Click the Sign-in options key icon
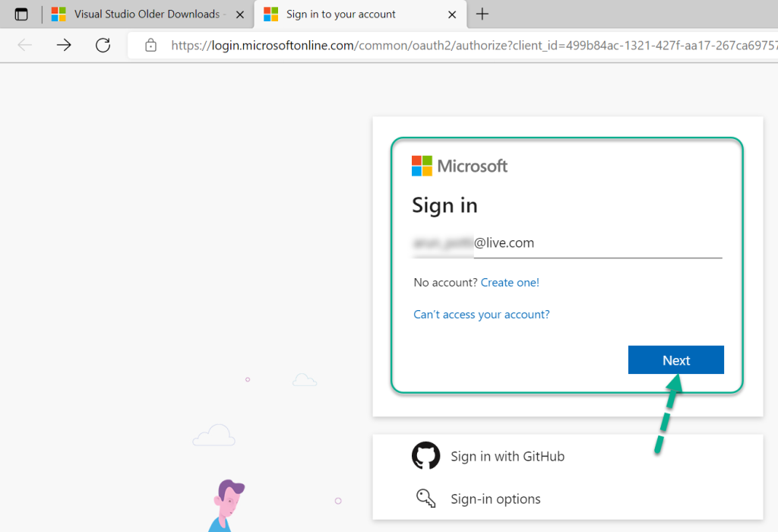This screenshot has height=532, width=778. (425, 499)
